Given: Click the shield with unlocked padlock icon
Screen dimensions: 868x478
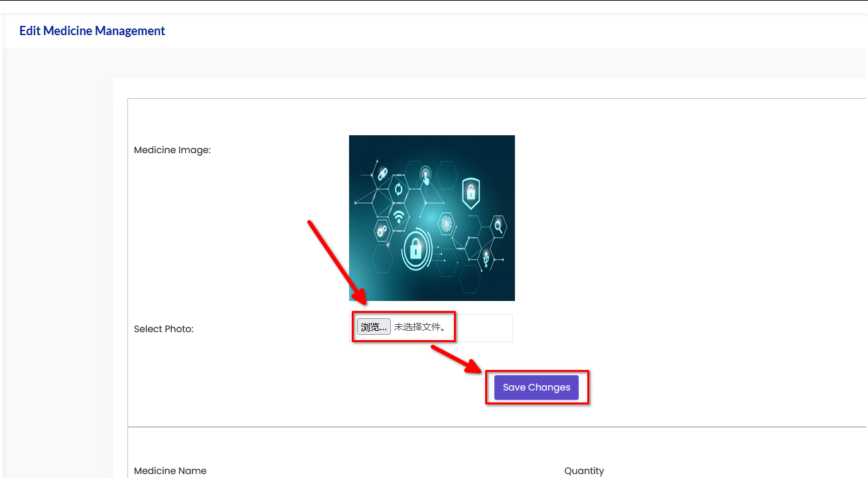Looking at the screenshot, I should (x=470, y=192).
